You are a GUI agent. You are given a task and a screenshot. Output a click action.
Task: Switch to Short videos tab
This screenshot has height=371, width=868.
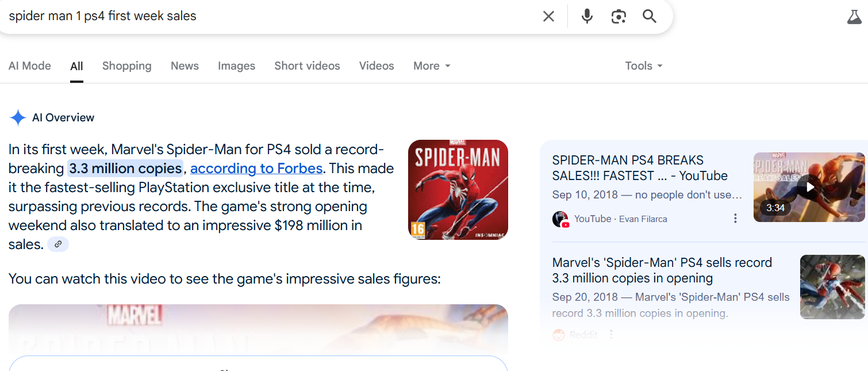click(307, 66)
